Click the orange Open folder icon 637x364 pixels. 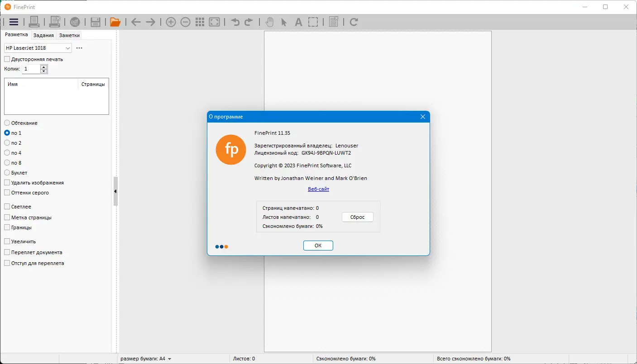click(x=115, y=22)
